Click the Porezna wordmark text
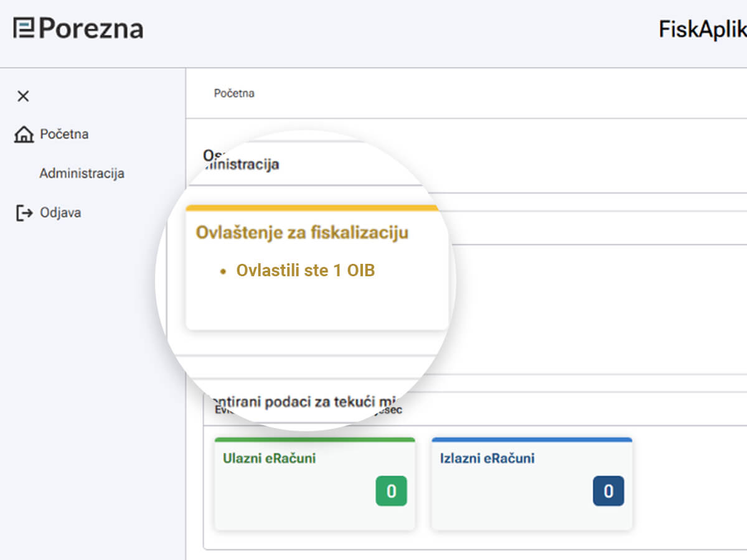The height and width of the screenshot is (560, 747). click(91, 29)
